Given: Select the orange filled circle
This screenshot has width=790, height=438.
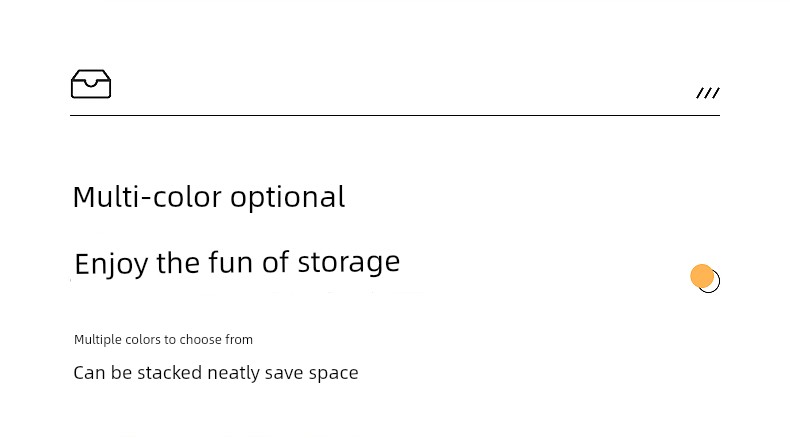Looking at the screenshot, I should coord(702,276).
